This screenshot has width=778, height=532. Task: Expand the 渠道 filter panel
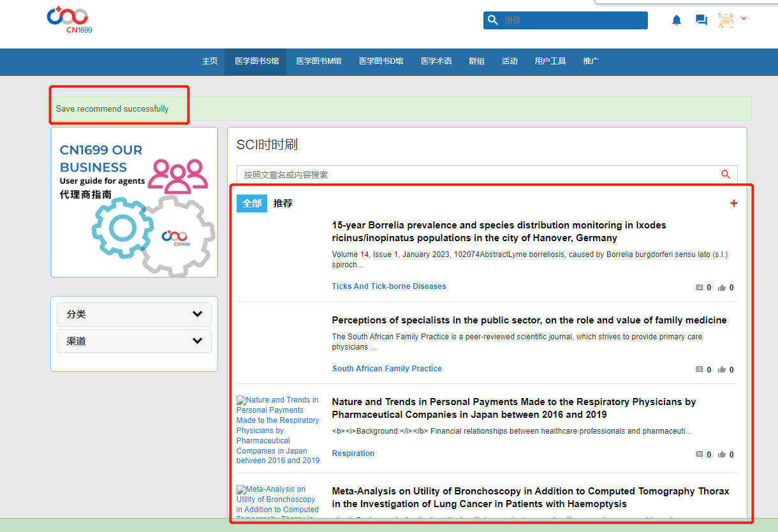click(134, 341)
